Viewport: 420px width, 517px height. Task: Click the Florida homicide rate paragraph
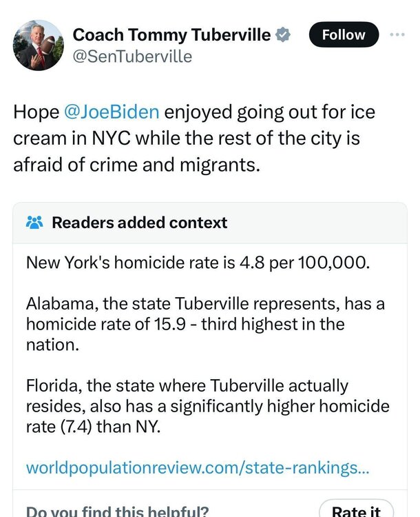(x=207, y=406)
